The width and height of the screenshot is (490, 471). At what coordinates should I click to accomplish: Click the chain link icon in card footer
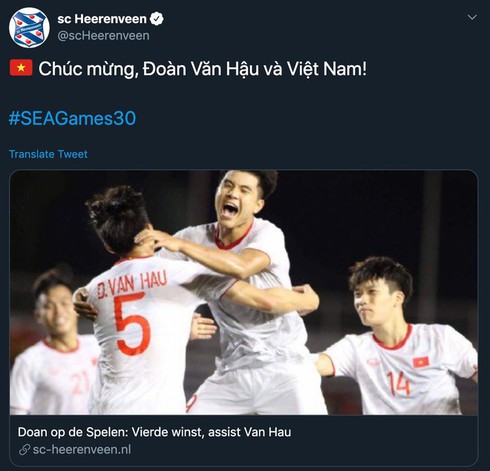(24, 450)
